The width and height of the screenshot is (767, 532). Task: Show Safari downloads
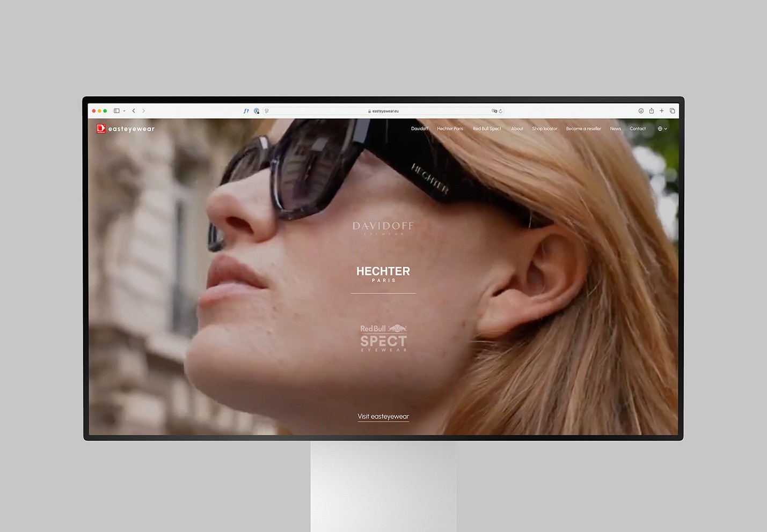tap(641, 111)
